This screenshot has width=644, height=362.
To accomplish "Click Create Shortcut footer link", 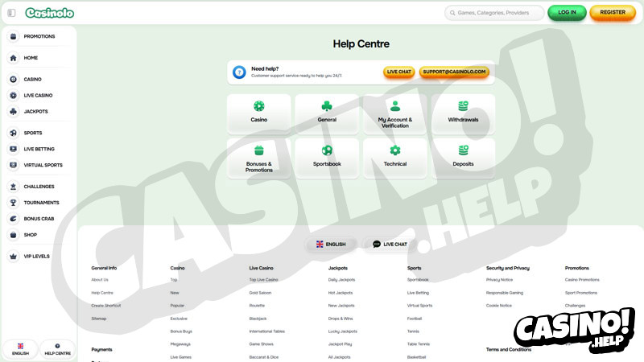I will [106, 306].
